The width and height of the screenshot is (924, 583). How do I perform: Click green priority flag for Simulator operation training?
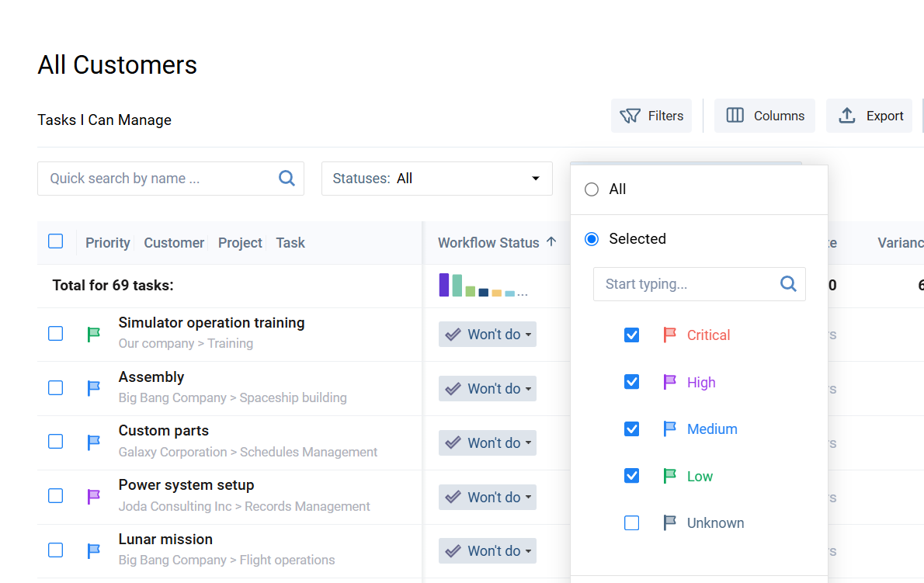click(94, 334)
